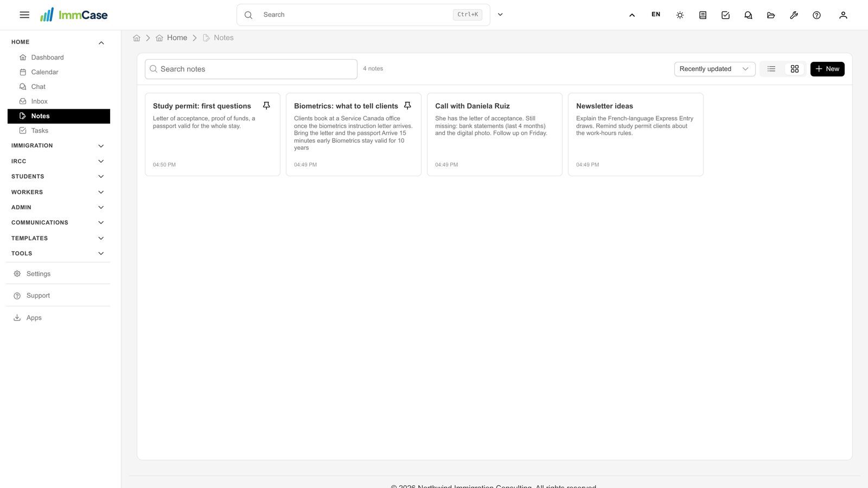Open the help question mark icon
The width and height of the screenshot is (868, 488).
[x=816, y=15]
